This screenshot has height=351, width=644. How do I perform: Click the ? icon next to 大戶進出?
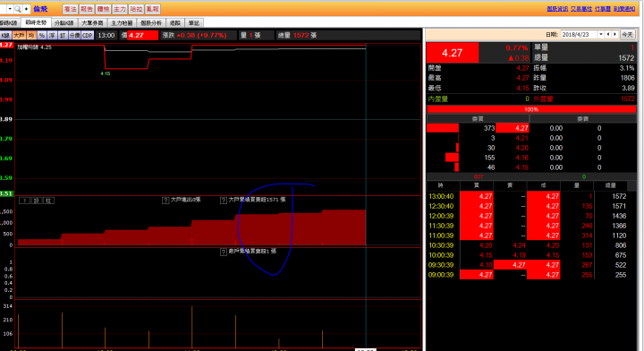165,201
